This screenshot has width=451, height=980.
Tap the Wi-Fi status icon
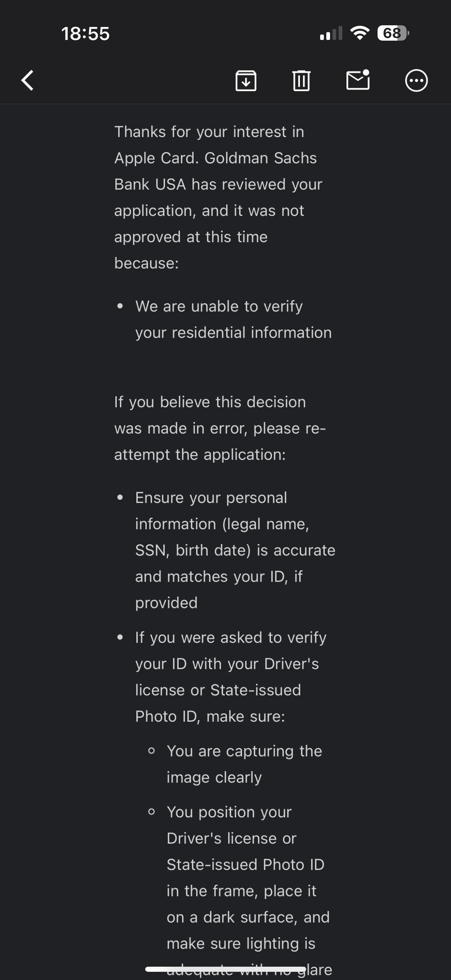coord(360,33)
